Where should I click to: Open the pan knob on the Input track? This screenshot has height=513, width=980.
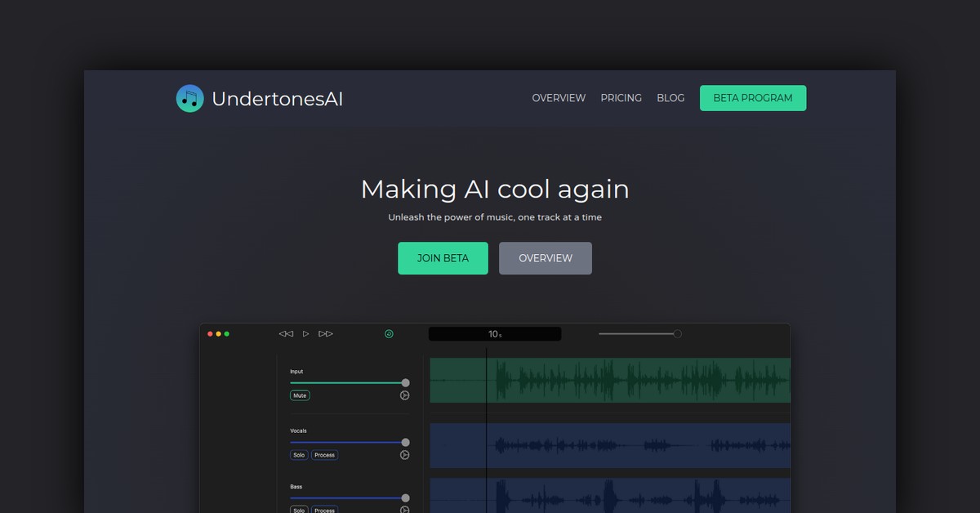404,395
